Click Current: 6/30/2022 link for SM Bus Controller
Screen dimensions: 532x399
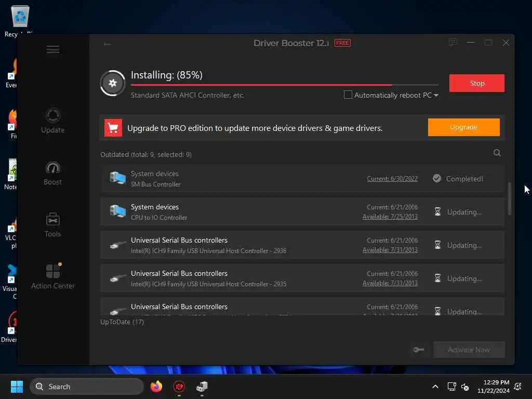tap(392, 179)
